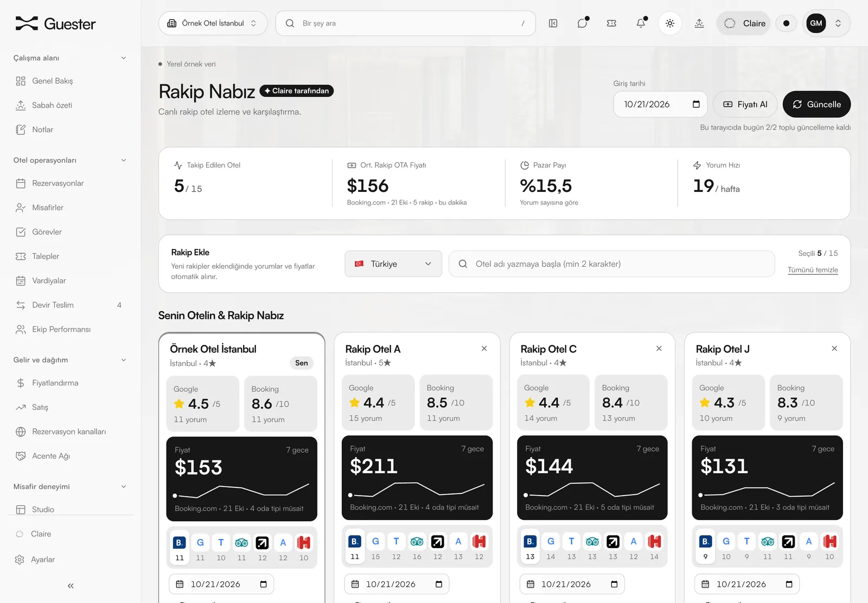Click the Güncelle refresh button
868x603 pixels.
click(x=816, y=104)
